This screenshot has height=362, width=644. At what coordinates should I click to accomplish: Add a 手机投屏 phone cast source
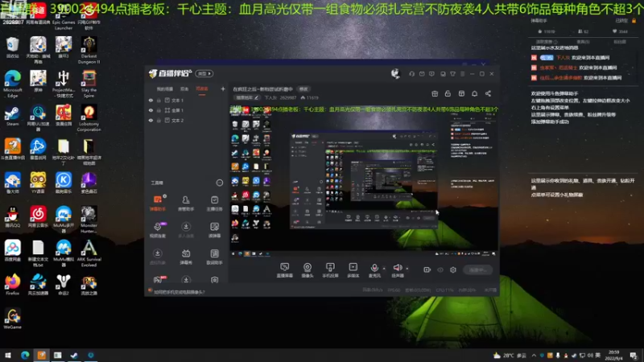(330, 270)
